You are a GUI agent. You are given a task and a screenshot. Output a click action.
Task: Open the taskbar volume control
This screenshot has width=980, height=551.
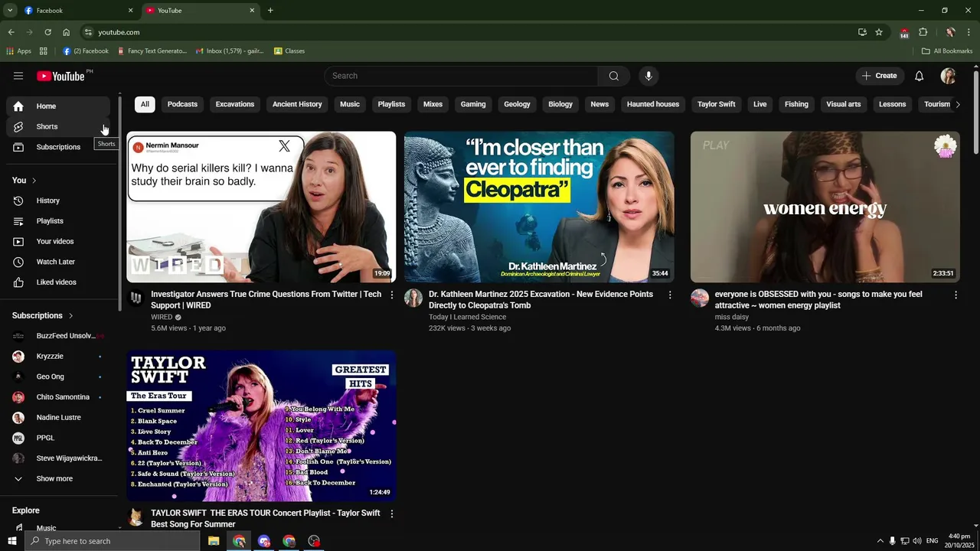[x=917, y=541]
